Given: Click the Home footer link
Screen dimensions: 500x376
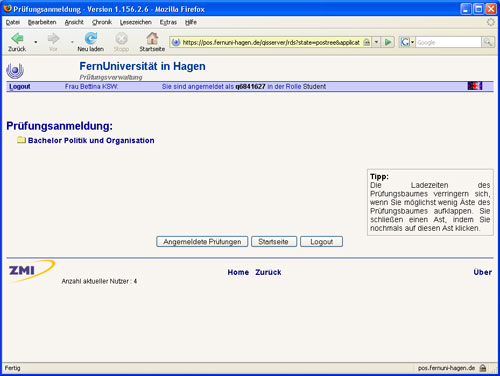Looking at the screenshot, I should coord(238,272).
